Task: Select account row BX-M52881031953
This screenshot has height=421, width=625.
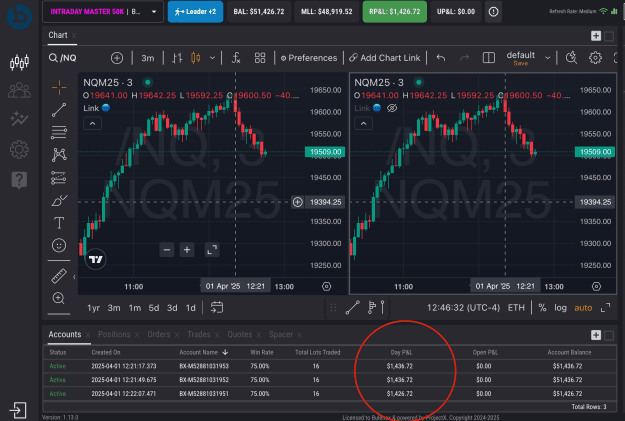Action: (329, 366)
